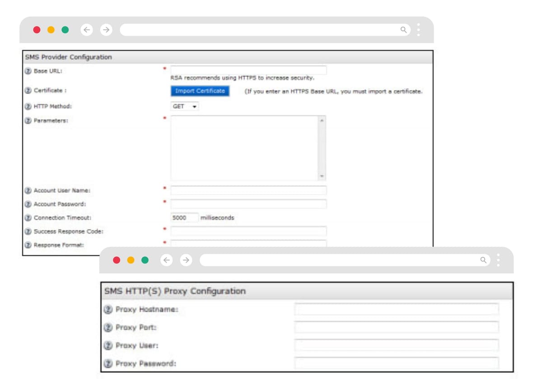Click help icon beside Certificate label
This screenshot has height=392, width=542.
(x=28, y=91)
